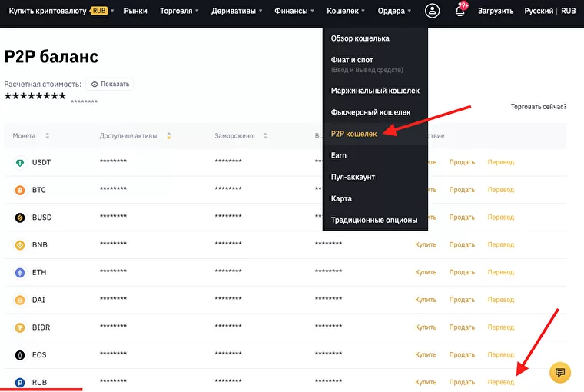Show hidden balance with Показать eye button

click(110, 85)
